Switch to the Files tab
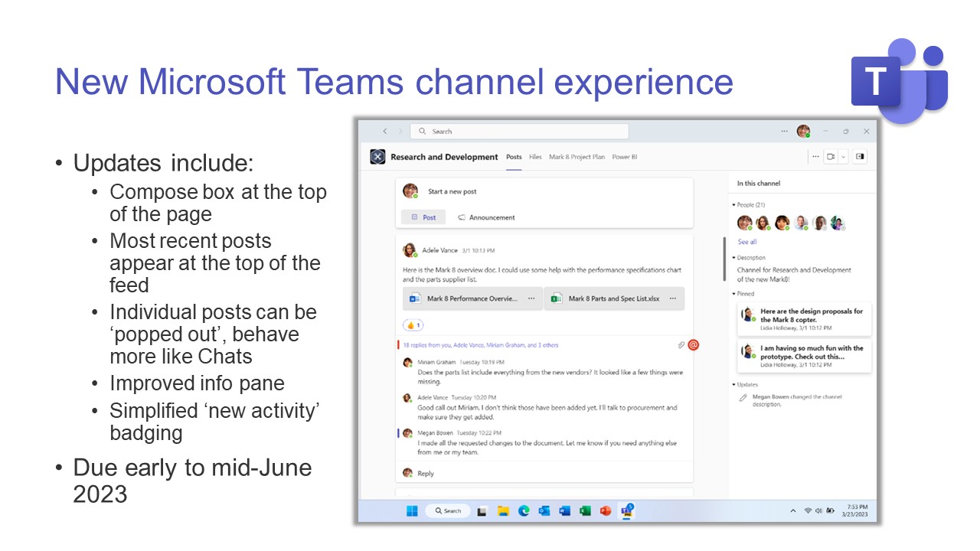Viewport: 980px width, 551px height. [535, 157]
